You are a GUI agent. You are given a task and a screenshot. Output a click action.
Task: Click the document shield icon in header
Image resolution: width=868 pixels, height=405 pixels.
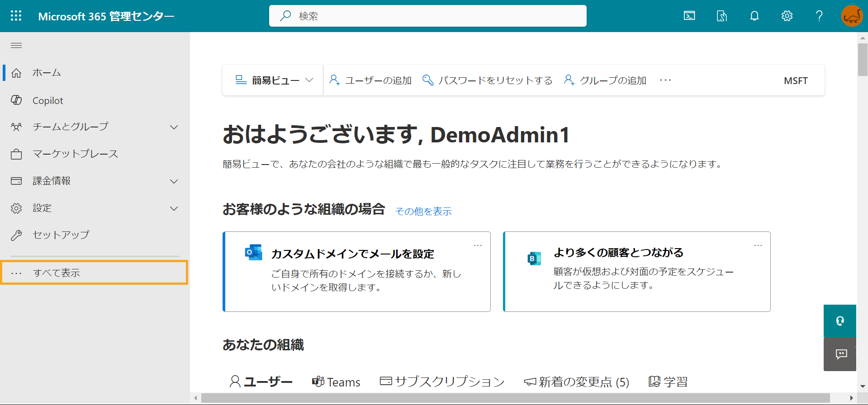(722, 16)
